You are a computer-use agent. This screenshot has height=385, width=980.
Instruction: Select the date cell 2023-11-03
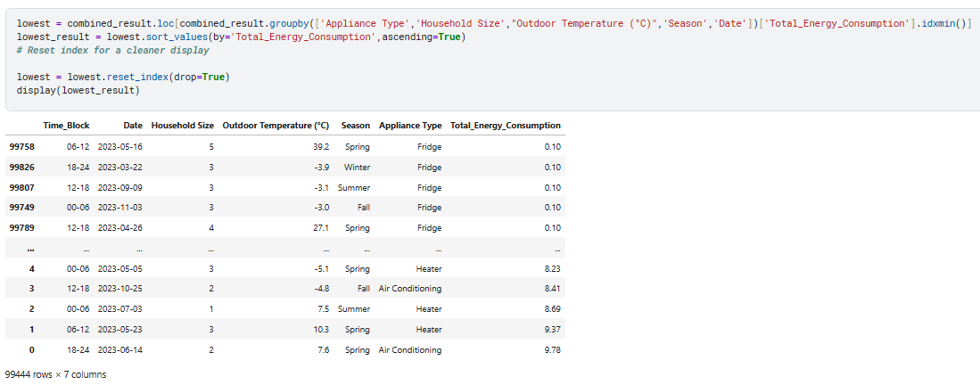click(x=120, y=208)
